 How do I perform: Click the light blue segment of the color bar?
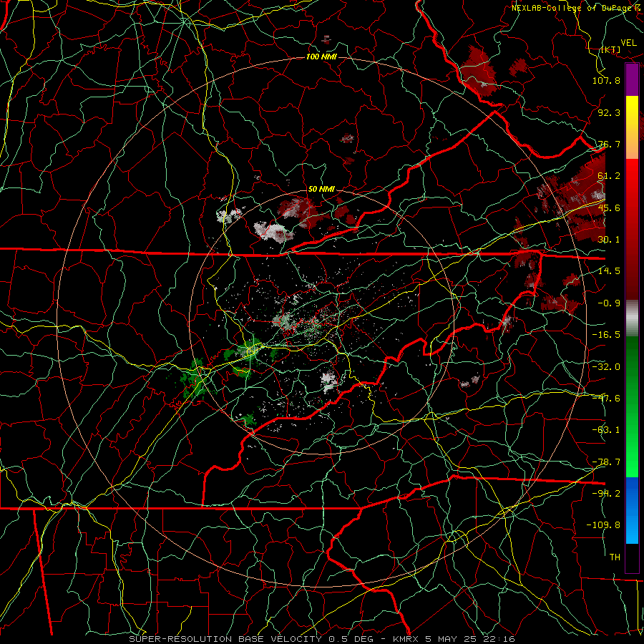pos(632,530)
